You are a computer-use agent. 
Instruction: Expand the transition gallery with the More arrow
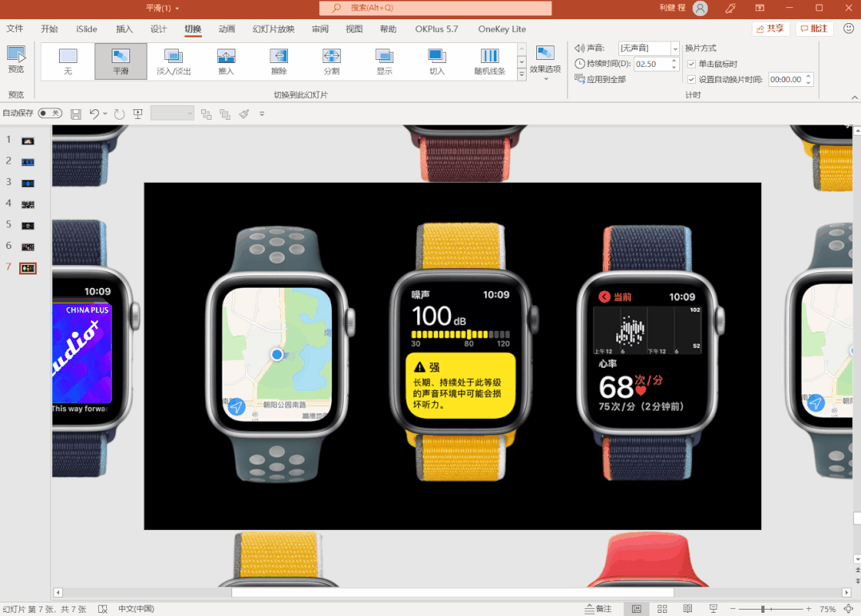click(522, 73)
